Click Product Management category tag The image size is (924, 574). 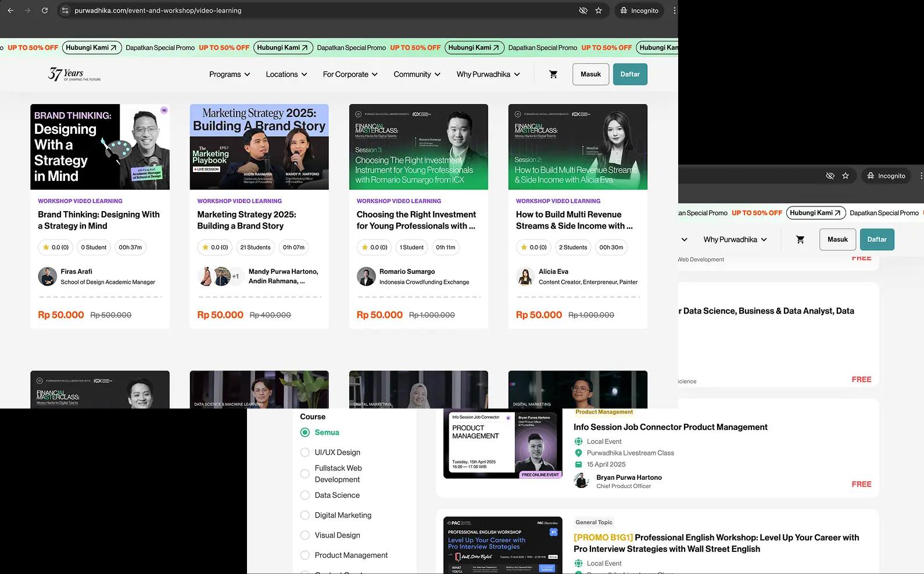[x=604, y=412]
